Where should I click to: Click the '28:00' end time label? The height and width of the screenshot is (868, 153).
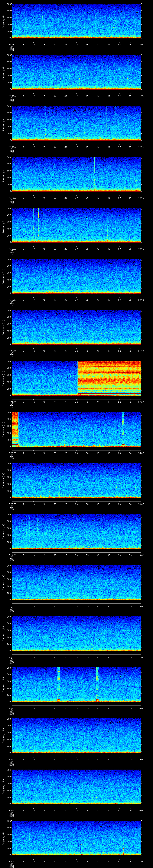[x=141, y=708]
